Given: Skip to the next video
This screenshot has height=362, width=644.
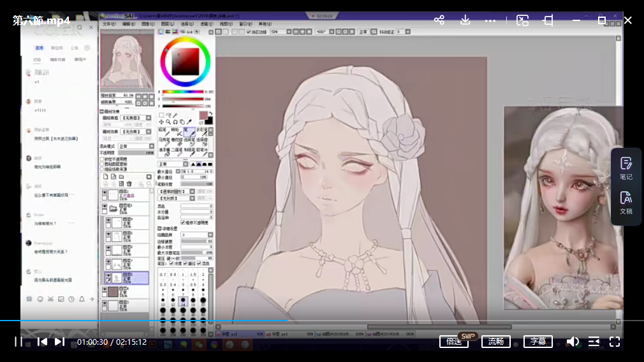Looking at the screenshot, I should (x=59, y=342).
